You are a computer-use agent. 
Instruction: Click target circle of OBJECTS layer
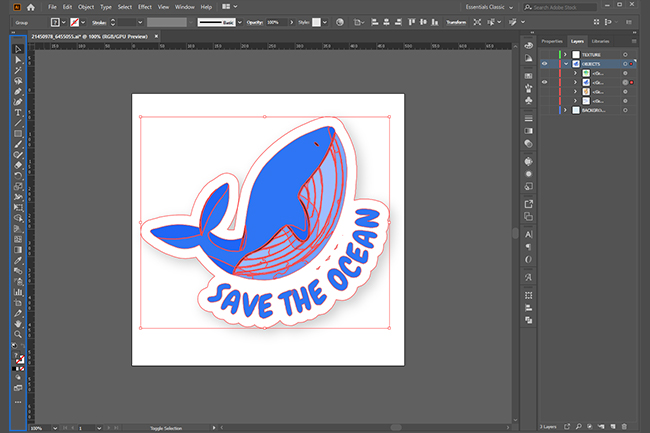[625, 64]
